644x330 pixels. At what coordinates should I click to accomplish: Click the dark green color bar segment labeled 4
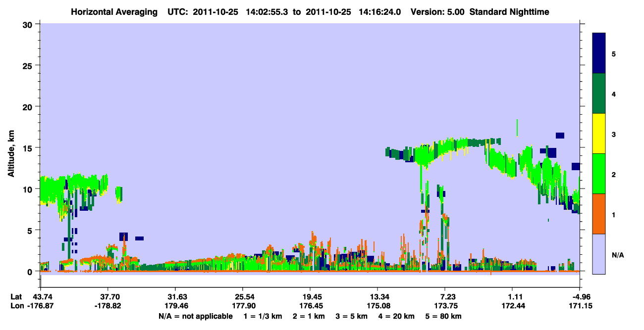point(599,94)
